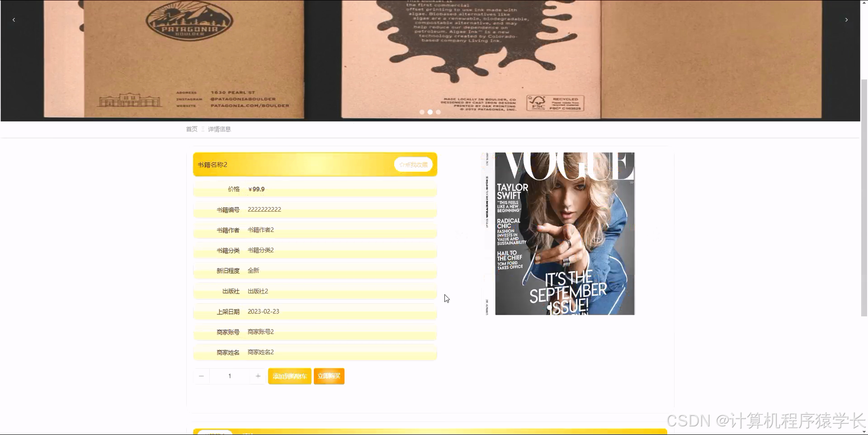Select listing date 2023-02-23
Screen dimensions: 868x435
(264, 312)
